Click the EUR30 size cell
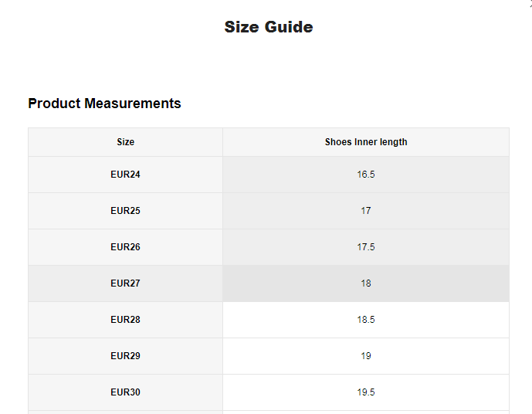Viewport: 532px width, 414px height. [x=125, y=392]
